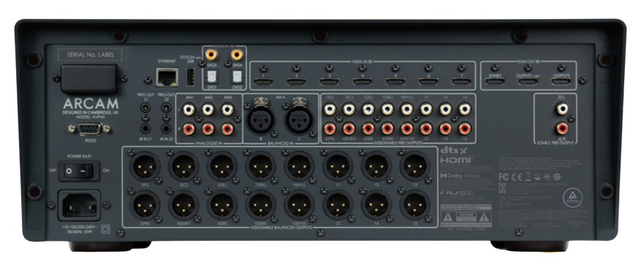
Task: Click the HDMI logo on the panel
Action: (x=457, y=160)
